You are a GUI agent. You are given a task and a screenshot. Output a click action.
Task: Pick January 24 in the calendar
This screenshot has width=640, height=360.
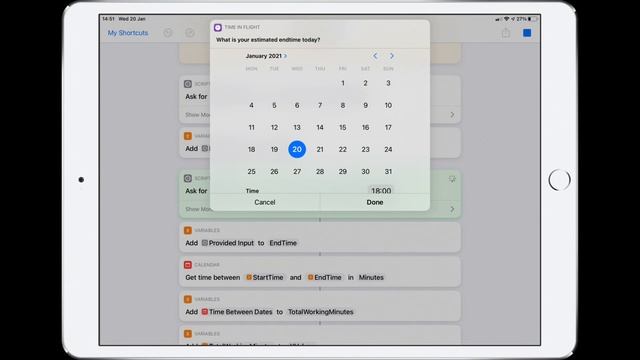click(388, 149)
